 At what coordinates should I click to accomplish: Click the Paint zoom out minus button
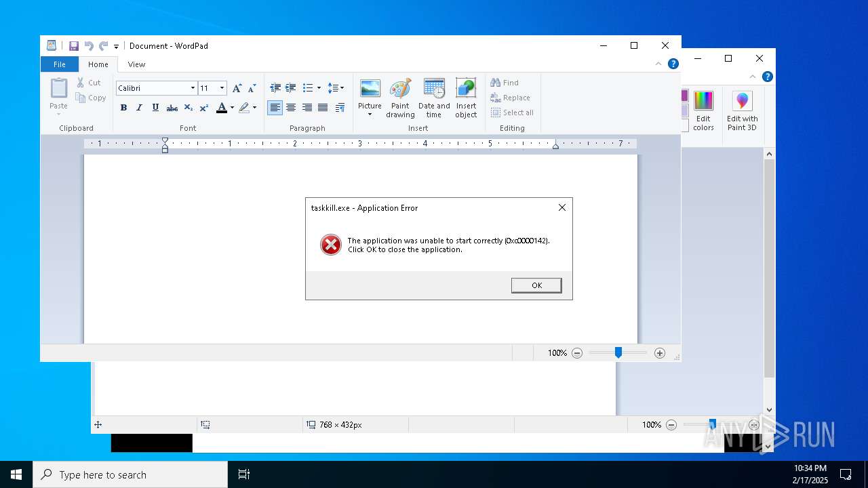point(671,425)
